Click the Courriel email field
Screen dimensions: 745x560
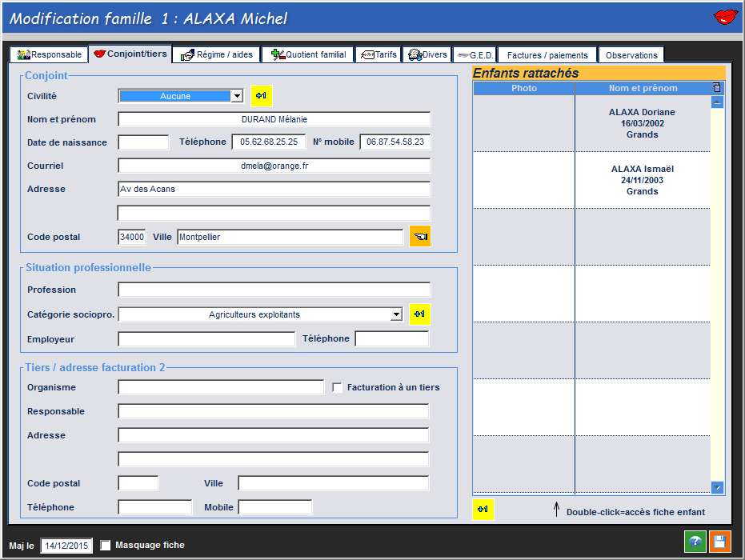point(274,166)
